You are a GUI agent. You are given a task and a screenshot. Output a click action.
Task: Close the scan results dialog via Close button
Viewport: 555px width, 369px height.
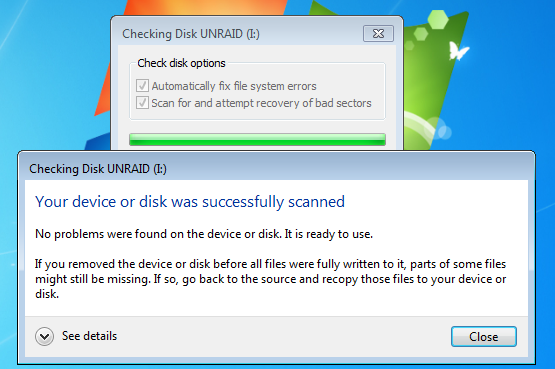(x=484, y=336)
